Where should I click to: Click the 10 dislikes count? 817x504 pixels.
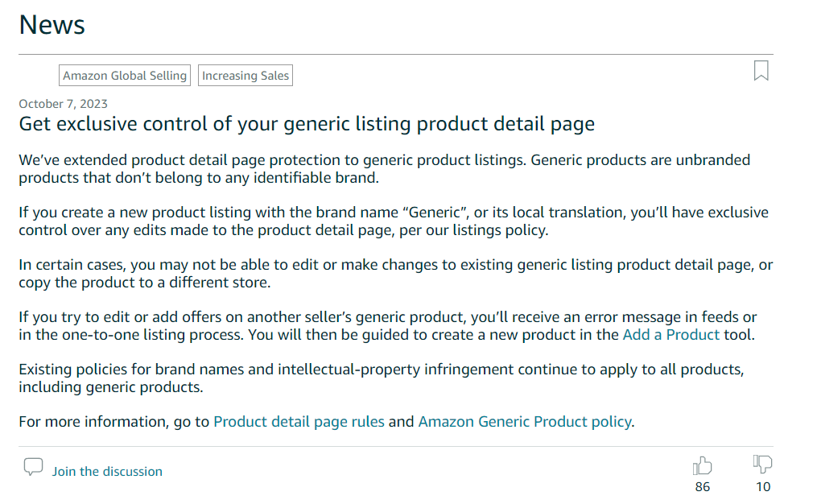[762, 486]
